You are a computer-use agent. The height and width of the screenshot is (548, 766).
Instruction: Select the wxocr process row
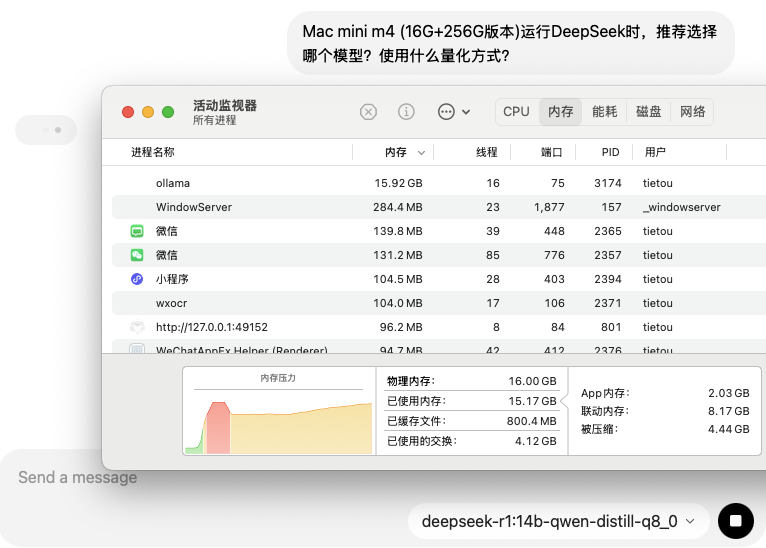click(x=439, y=303)
